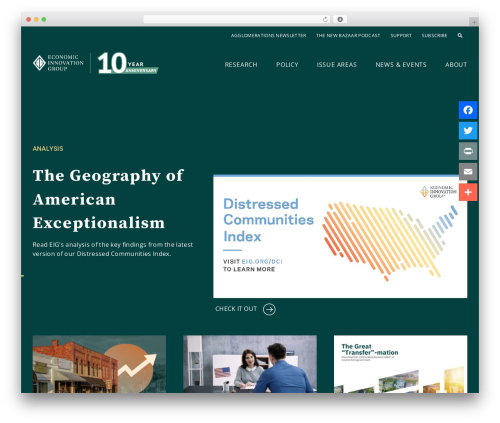500x423 pixels.
Task: Open the office meeting photo thumbnail
Action: [250, 364]
